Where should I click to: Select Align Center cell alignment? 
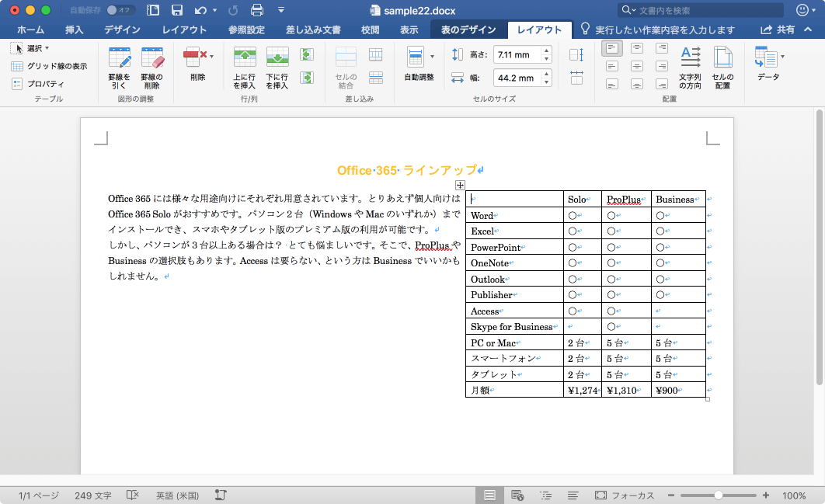click(637, 66)
